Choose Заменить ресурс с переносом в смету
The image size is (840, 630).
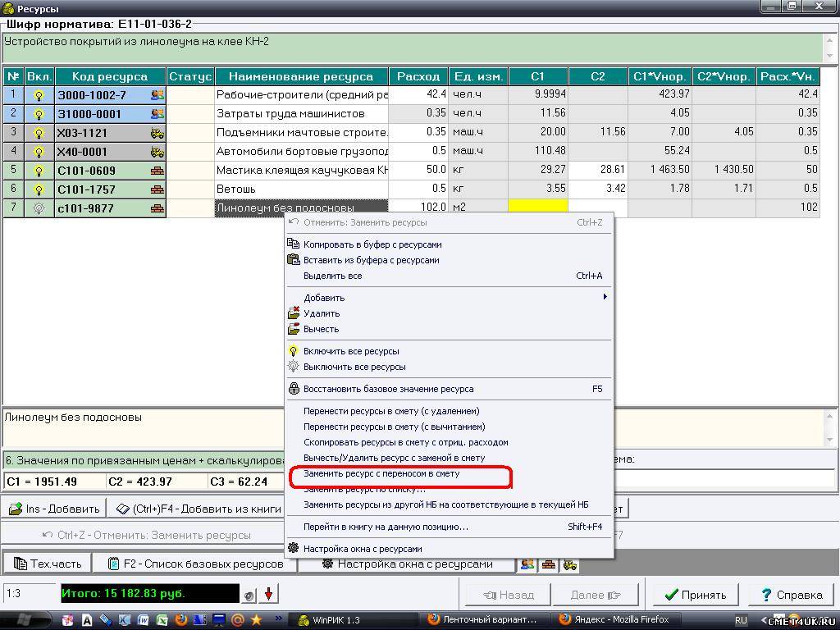tap(381, 474)
